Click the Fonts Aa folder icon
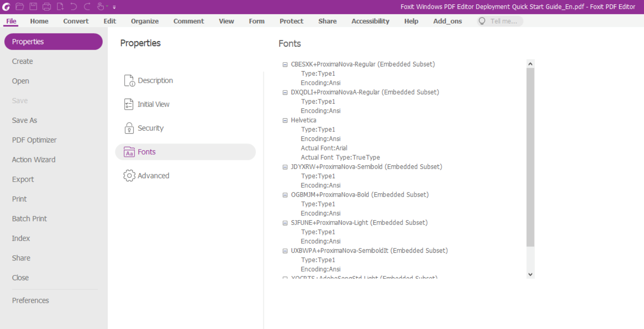The width and height of the screenshot is (644, 329). (x=129, y=152)
